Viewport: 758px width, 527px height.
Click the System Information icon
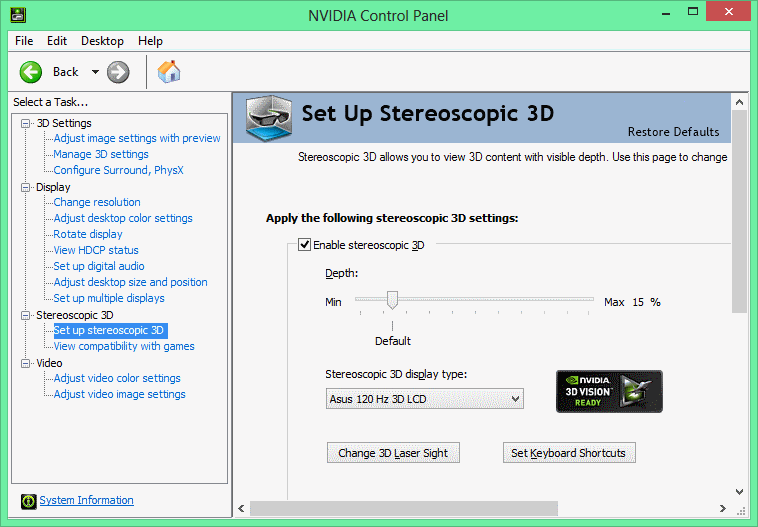30,501
